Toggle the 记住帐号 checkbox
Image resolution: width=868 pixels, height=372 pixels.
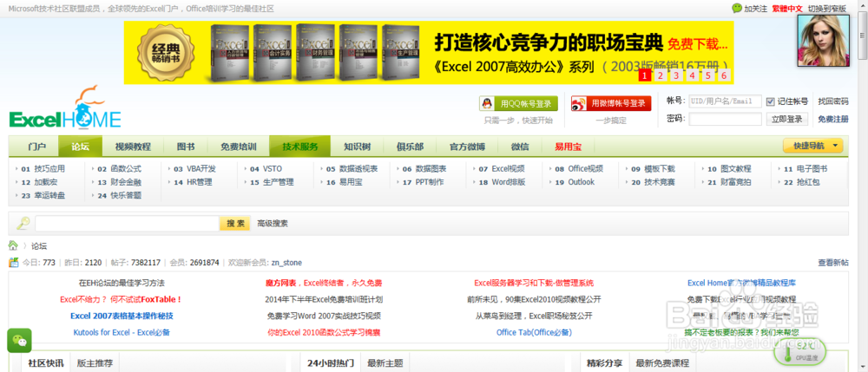coord(770,101)
